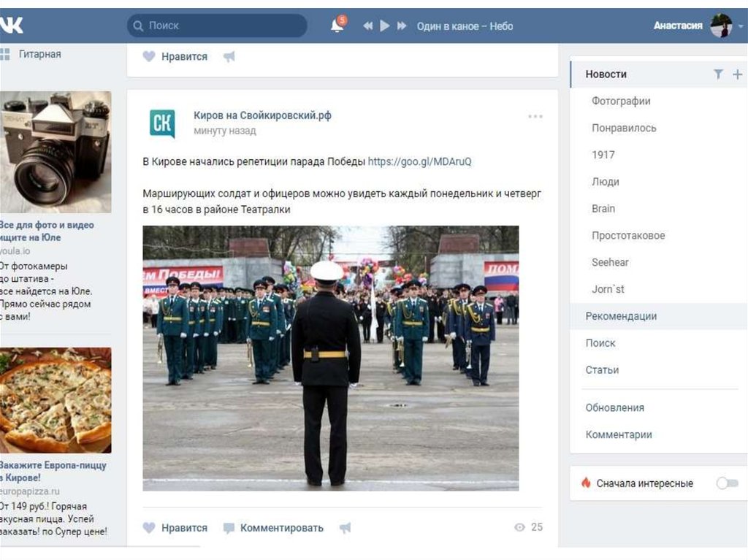This screenshot has height=560, width=748.
Task: Click the flame icon near Сначала интересные
Action: 586,483
